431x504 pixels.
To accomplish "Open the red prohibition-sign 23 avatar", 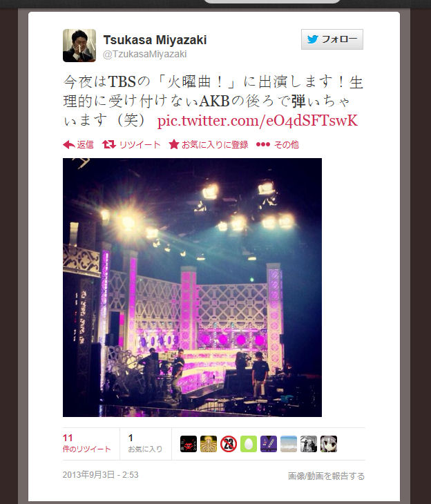I will 229,444.
